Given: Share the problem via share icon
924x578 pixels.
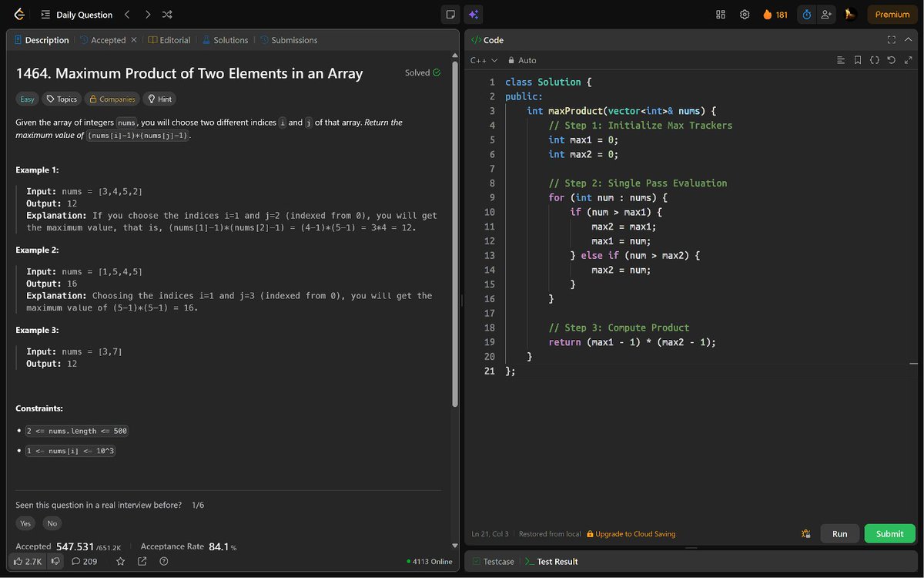Looking at the screenshot, I should point(142,561).
